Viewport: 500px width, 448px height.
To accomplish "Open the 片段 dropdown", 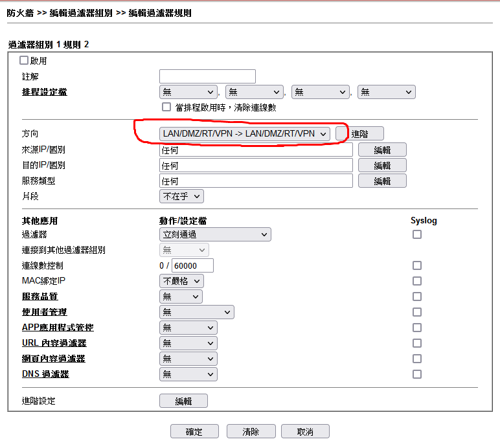I will pyautogui.click(x=181, y=196).
